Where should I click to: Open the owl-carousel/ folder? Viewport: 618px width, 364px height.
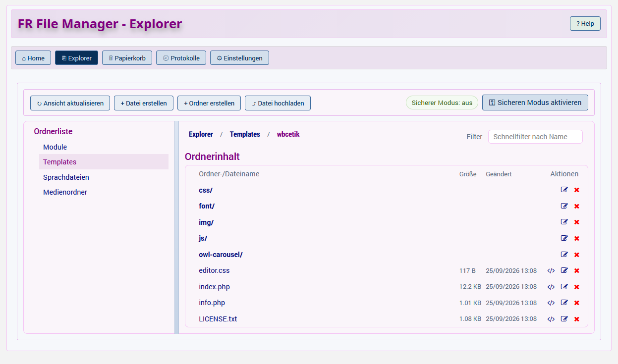[x=221, y=255]
